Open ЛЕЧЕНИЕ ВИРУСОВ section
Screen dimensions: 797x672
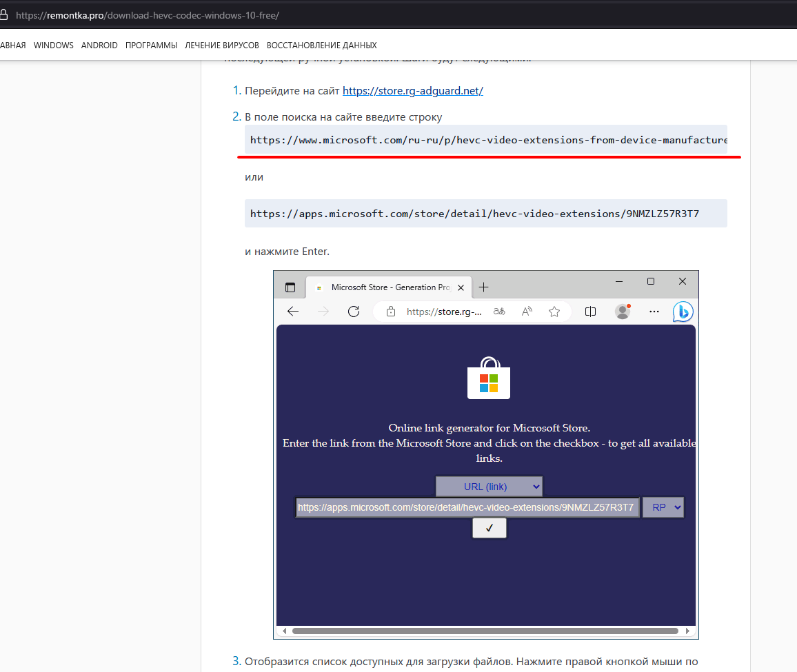[x=221, y=45]
